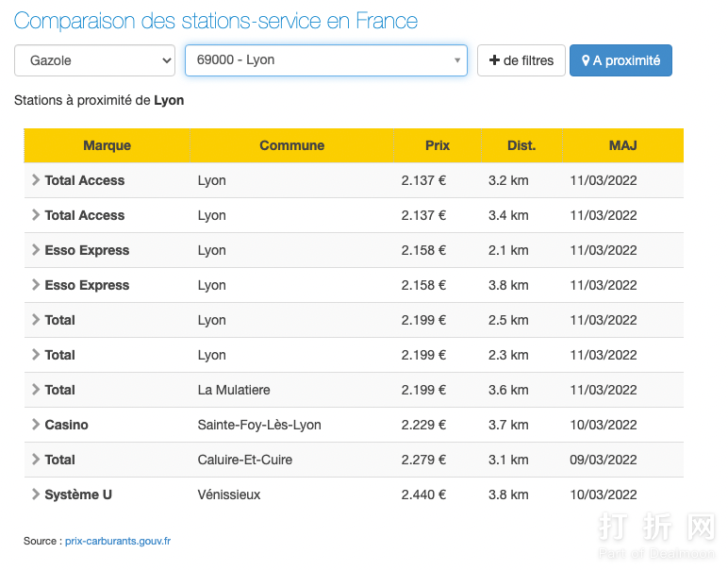Open details for Total in La Mulatiere
Screen dimensions: 728x570
tap(36, 390)
